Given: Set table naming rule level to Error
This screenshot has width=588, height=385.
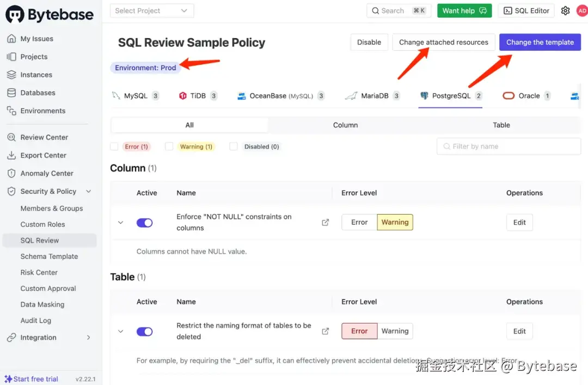Looking at the screenshot, I should click(359, 331).
